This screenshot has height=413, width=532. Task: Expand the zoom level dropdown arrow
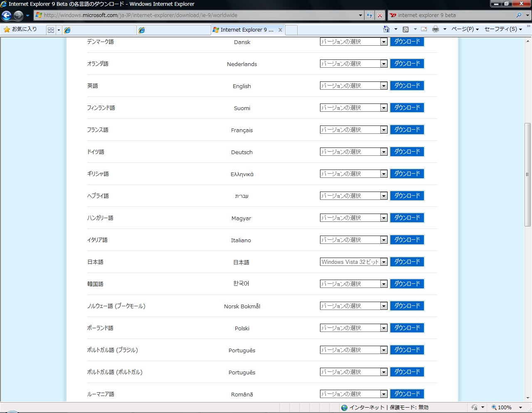520,408
